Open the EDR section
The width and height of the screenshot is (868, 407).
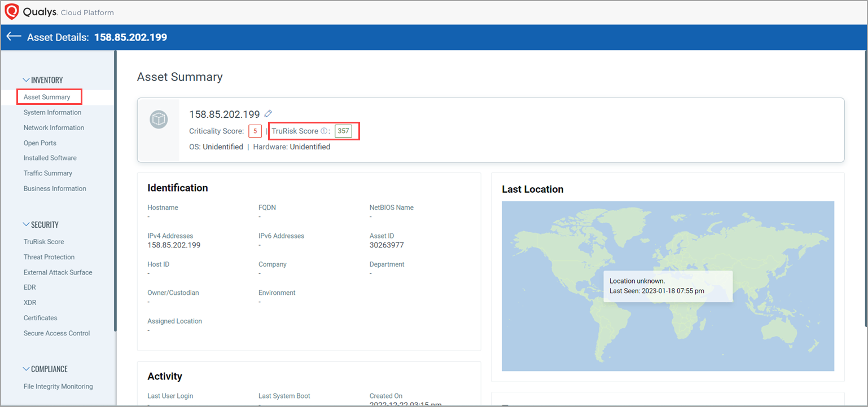click(x=29, y=287)
